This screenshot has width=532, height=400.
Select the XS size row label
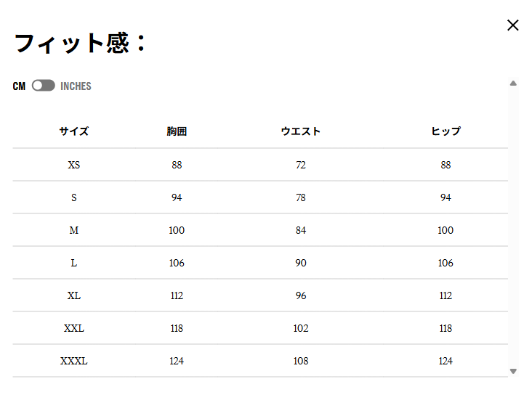[74, 165]
